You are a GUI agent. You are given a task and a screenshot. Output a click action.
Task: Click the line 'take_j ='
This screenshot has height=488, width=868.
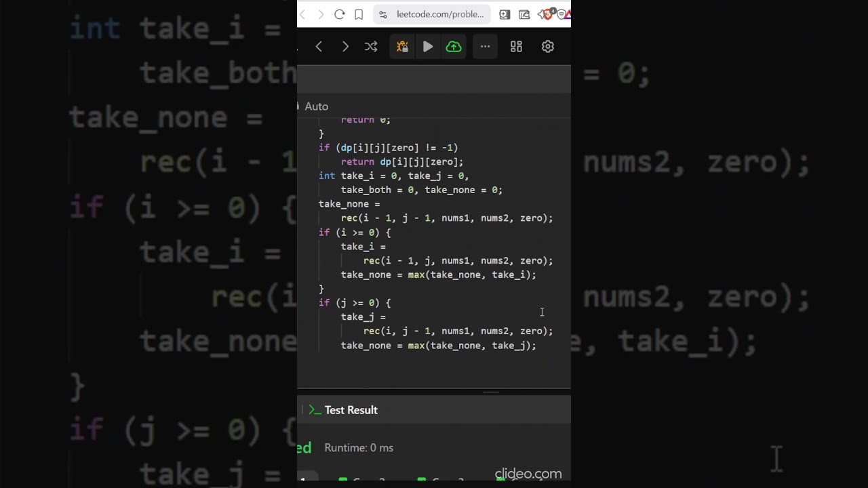coord(363,317)
